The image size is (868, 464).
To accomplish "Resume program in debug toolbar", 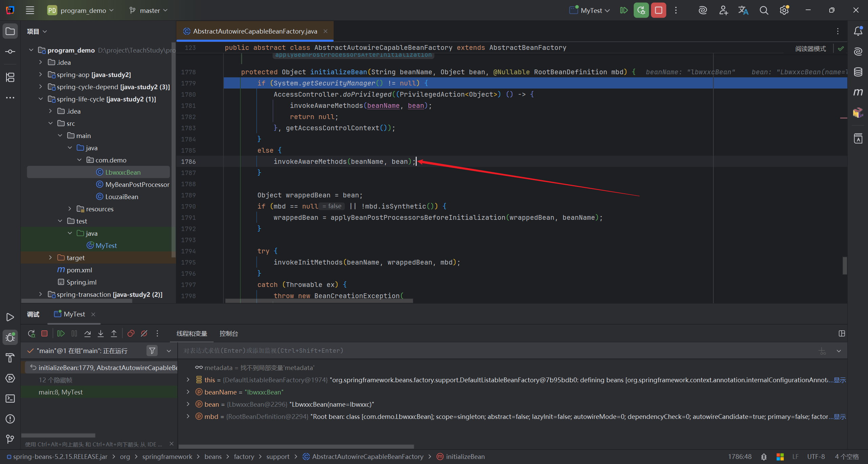I will coord(61,334).
